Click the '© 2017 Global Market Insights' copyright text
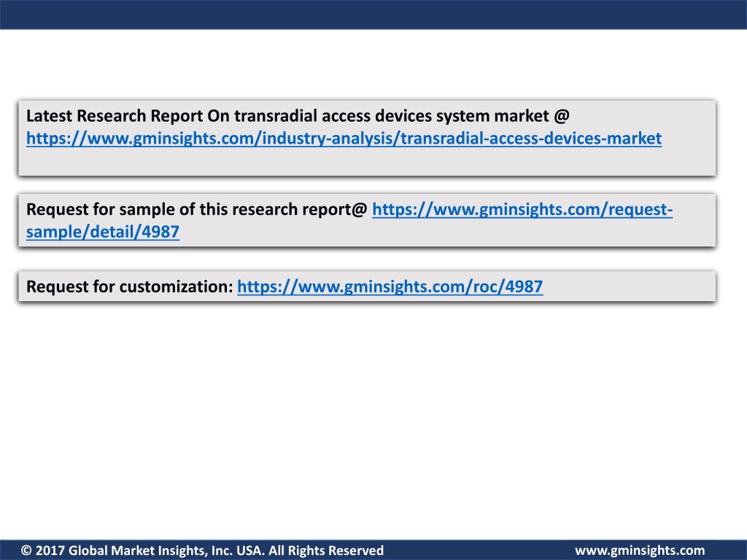Screen dimensions: 747x560 tap(203, 551)
